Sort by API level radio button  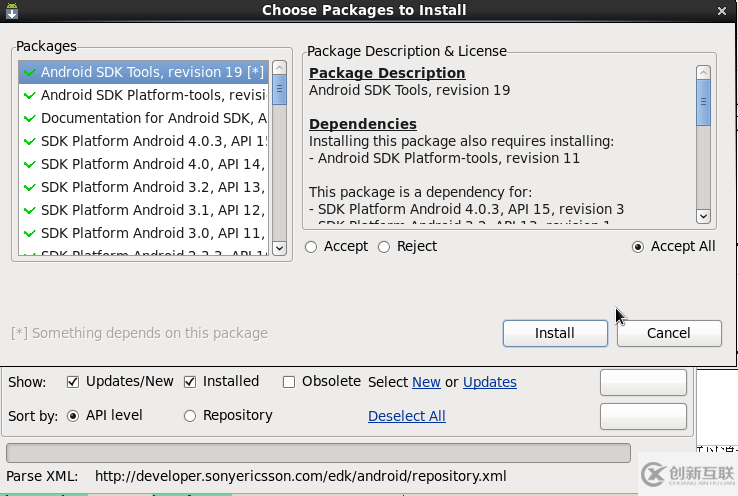(x=73, y=416)
